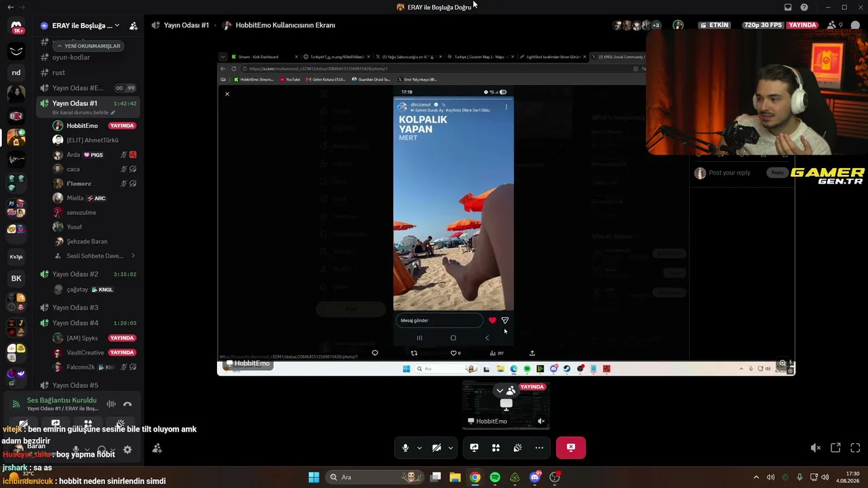Select member Miella in voice list
The width and height of the screenshot is (868, 488).
point(95,198)
